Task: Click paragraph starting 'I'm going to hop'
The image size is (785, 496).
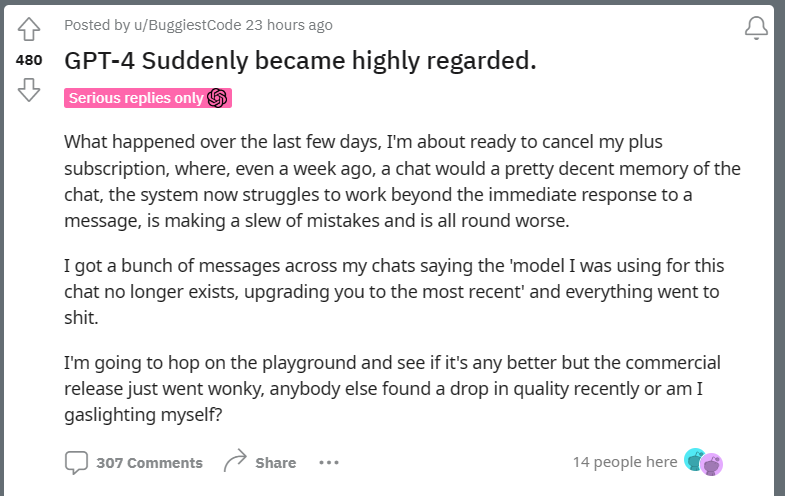Action: (392, 388)
